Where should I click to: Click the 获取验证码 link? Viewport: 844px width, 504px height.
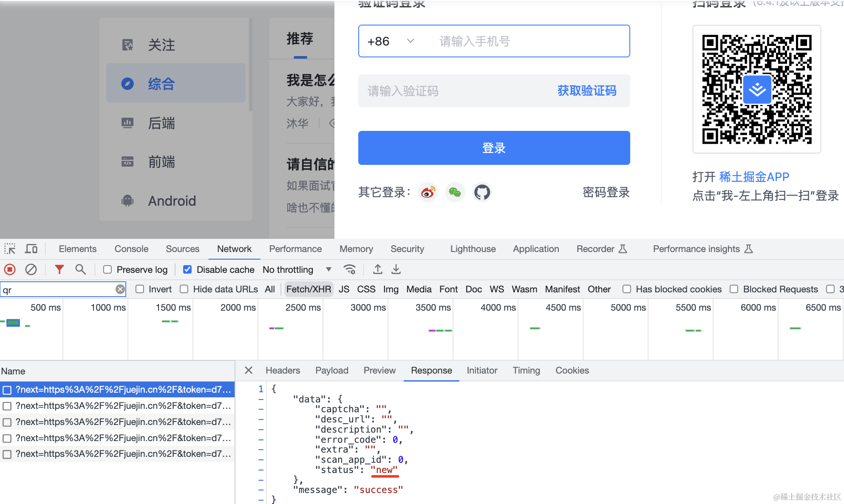pos(586,91)
